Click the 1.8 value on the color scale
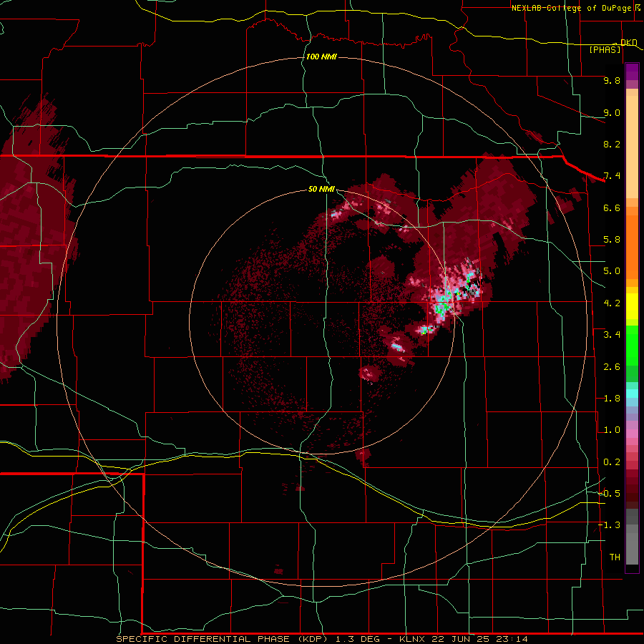Screen dimensions: 644x644 [x=612, y=399]
